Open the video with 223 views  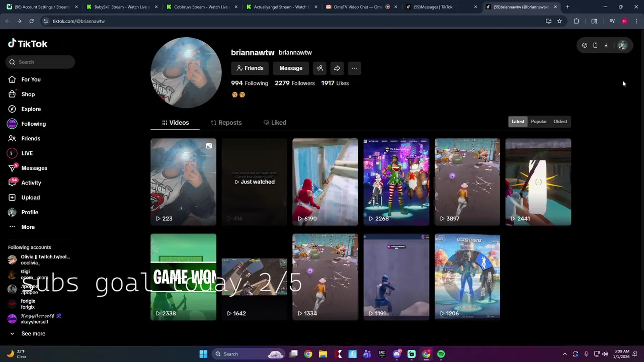[183, 182]
